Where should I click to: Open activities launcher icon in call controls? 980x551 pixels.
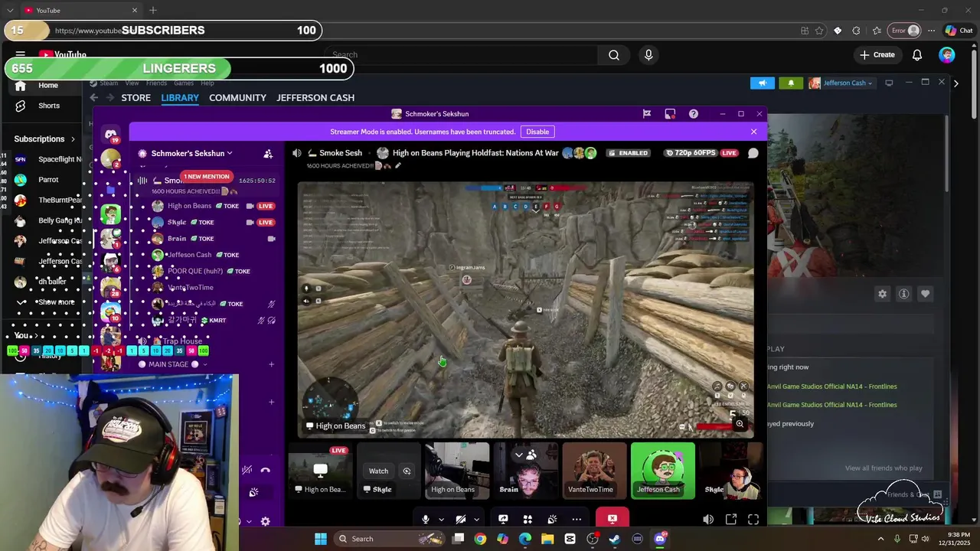coord(528,519)
